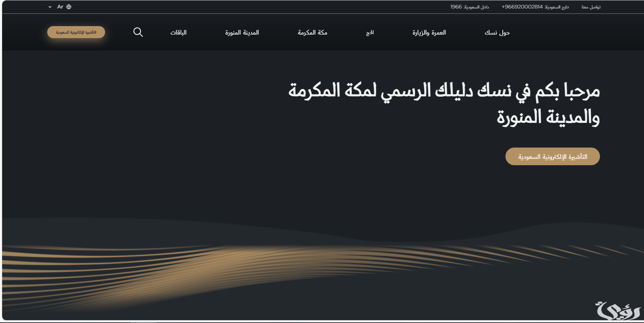This screenshot has width=644, height=323.
Task: Open the العمرة والزيارة menu
Action: (429, 32)
